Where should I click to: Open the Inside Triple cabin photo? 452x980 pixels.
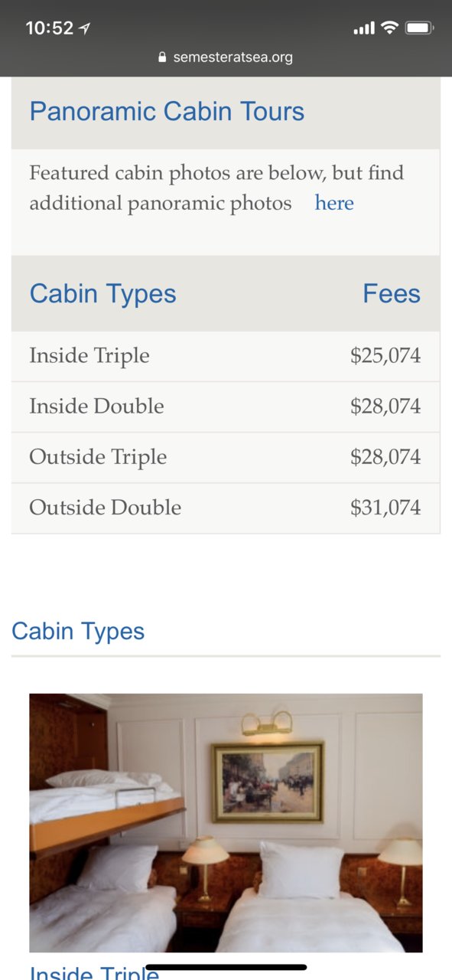(x=226, y=823)
